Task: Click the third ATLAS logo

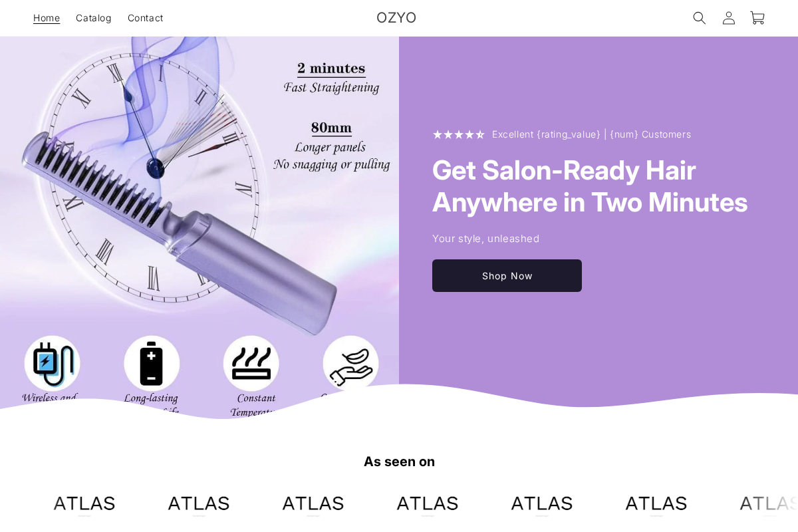Action: (x=313, y=503)
